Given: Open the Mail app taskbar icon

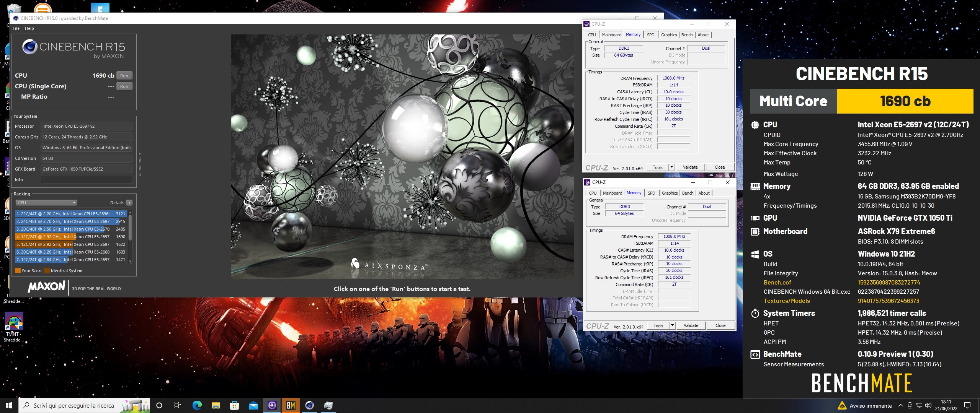Looking at the screenshot, I should (253, 405).
